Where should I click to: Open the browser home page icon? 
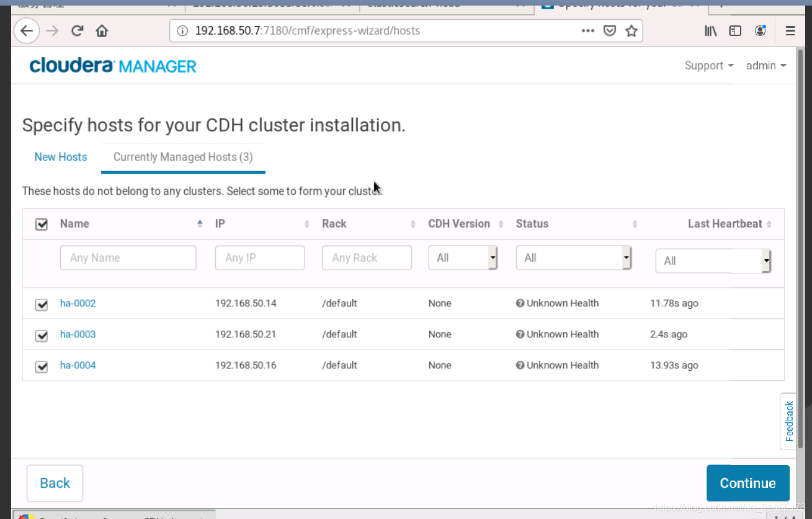[x=102, y=30]
